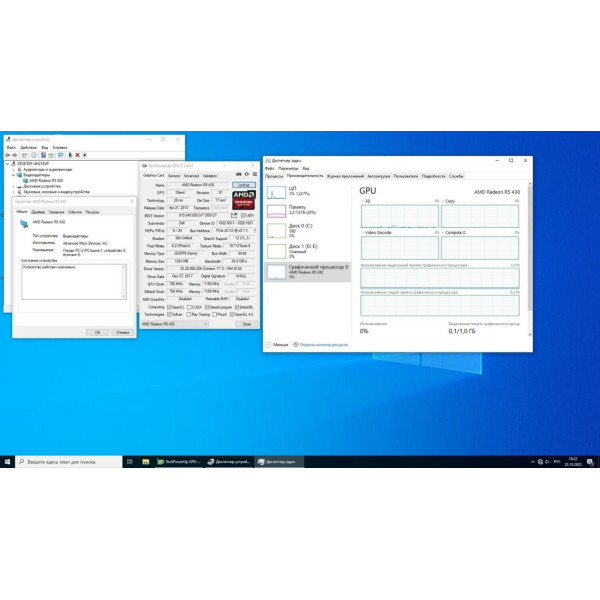This screenshot has height=600, width=600.
Task: Expand the disk drives node in Device Manager
Action: pyautogui.click(x=13, y=186)
